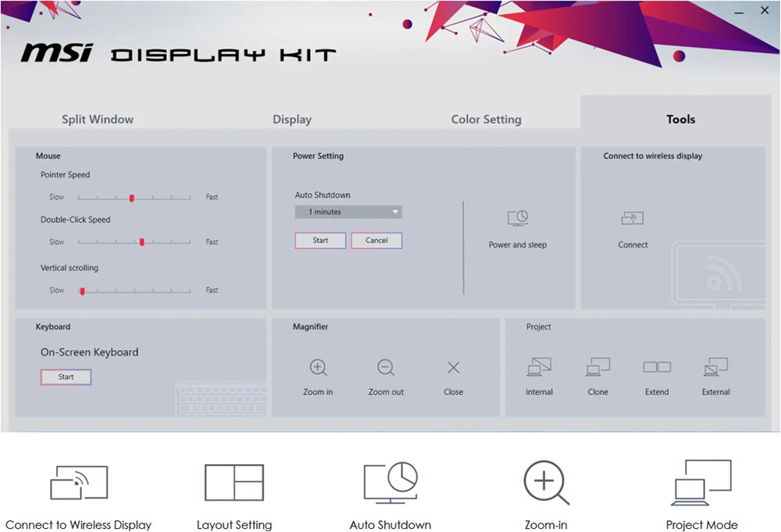Screen dimensions: 781x532
Task: Switch to the Split Window tab
Action: (x=98, y=120)
